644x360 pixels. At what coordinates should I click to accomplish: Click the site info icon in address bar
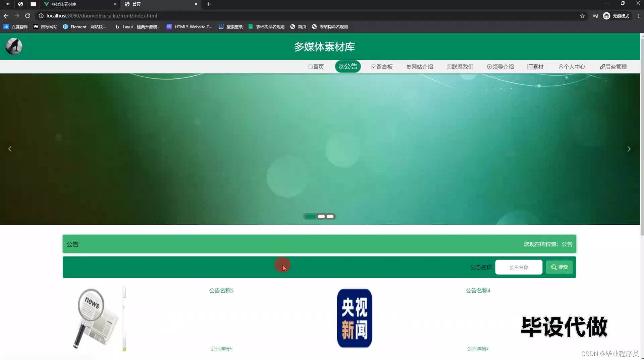tap(41, 16)
